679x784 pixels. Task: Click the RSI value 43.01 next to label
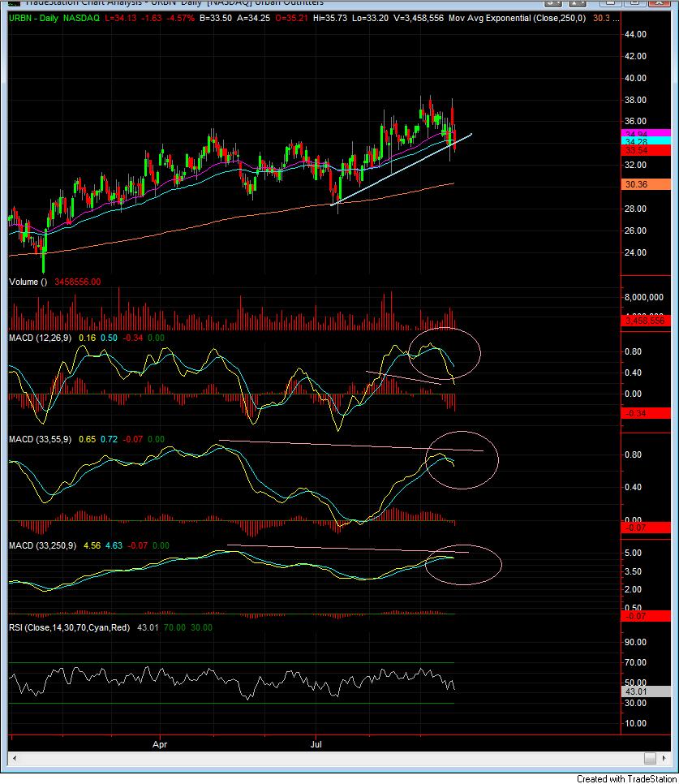(x=148, y=627)
